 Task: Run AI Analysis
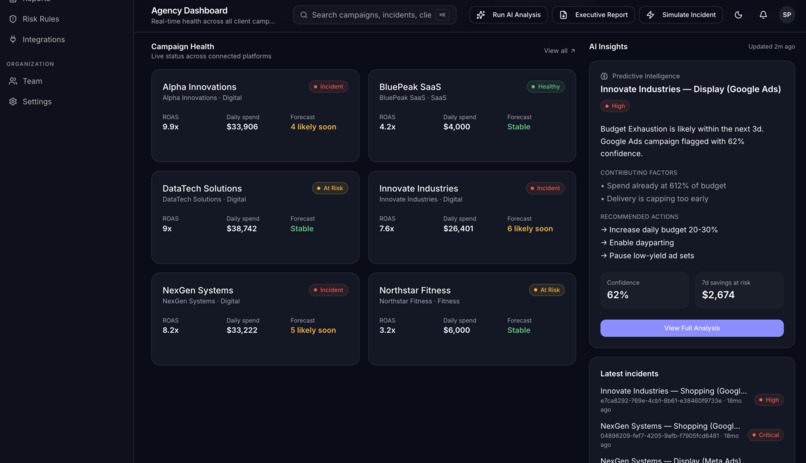[508, 15]
